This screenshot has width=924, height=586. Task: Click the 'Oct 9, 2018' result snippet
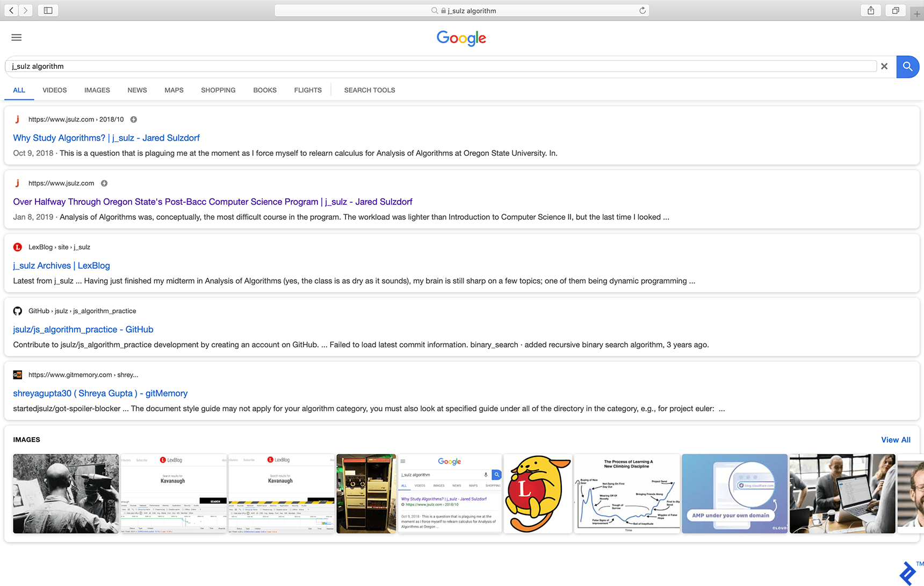click(x=285, y=153)
